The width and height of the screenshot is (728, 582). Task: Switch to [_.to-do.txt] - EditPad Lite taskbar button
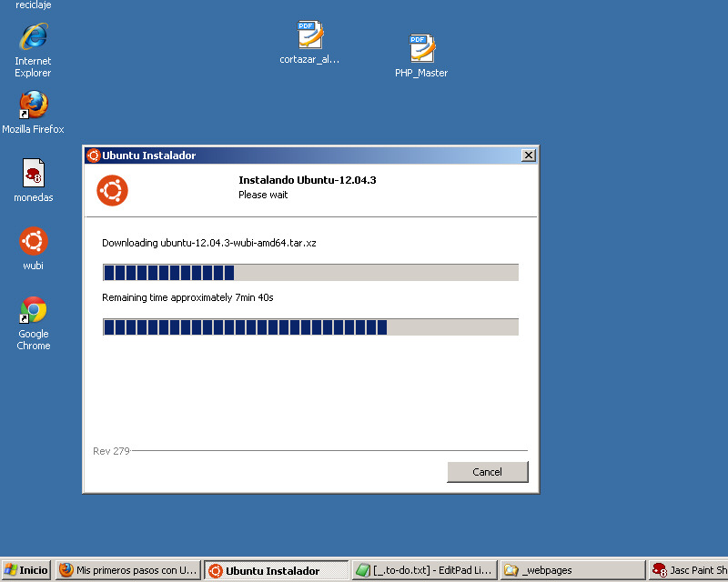pos(425,570)
